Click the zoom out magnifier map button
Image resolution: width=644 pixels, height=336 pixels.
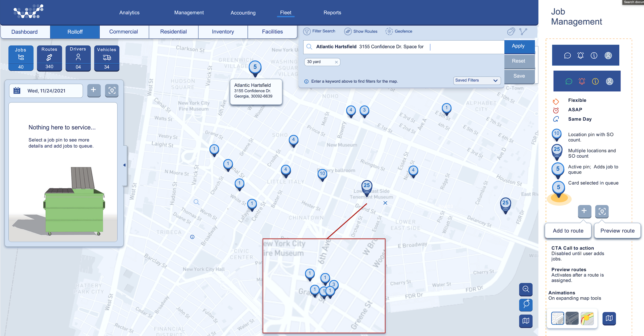(x=526, y=289)
